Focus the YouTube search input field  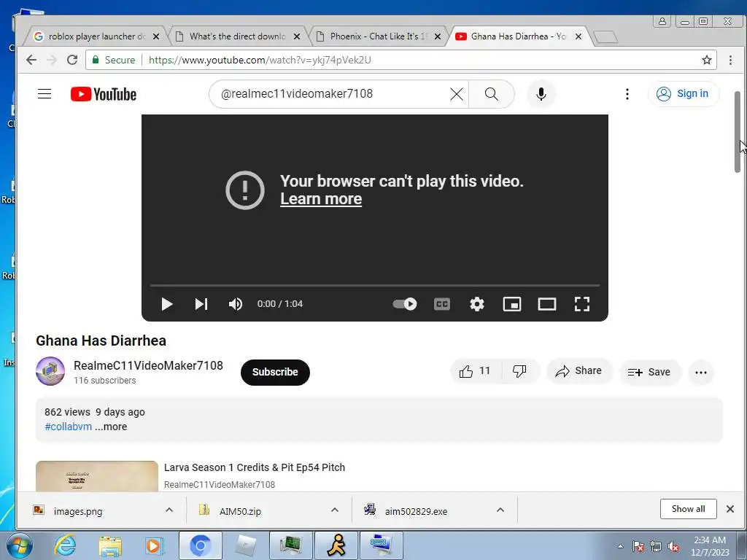[333, 94]
